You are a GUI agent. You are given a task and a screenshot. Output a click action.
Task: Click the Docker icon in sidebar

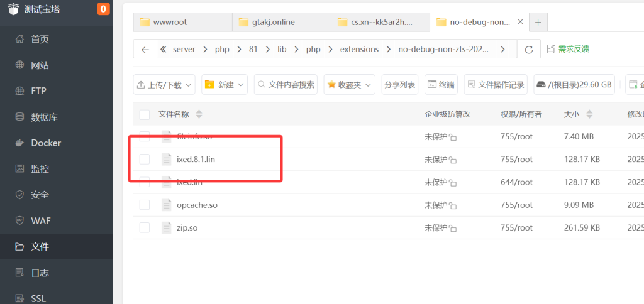click(19, 143)
